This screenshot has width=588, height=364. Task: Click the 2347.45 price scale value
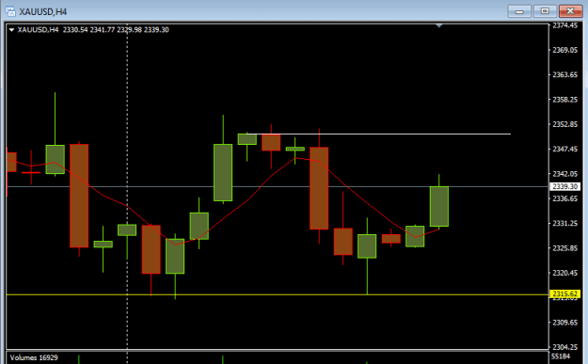click(x=564, y=149)
